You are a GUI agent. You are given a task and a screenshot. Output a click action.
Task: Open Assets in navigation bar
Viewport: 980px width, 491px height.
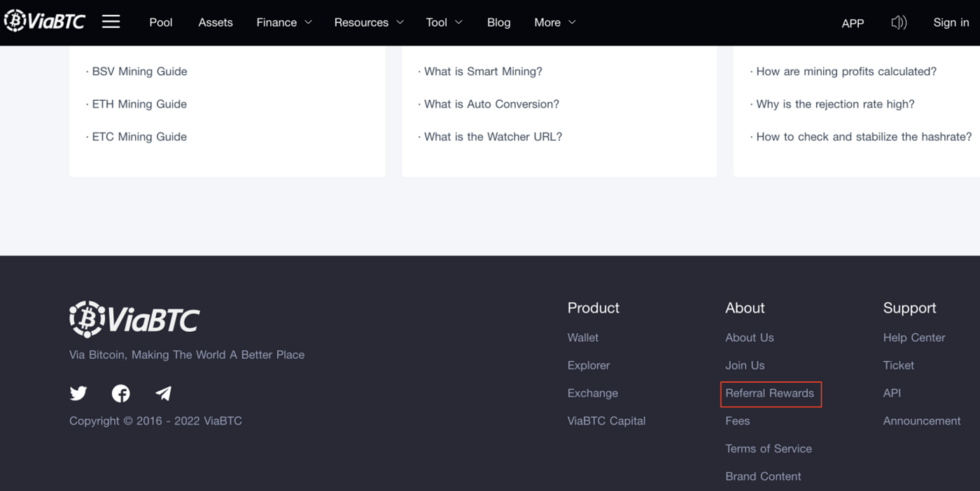[x=216, y=22]
